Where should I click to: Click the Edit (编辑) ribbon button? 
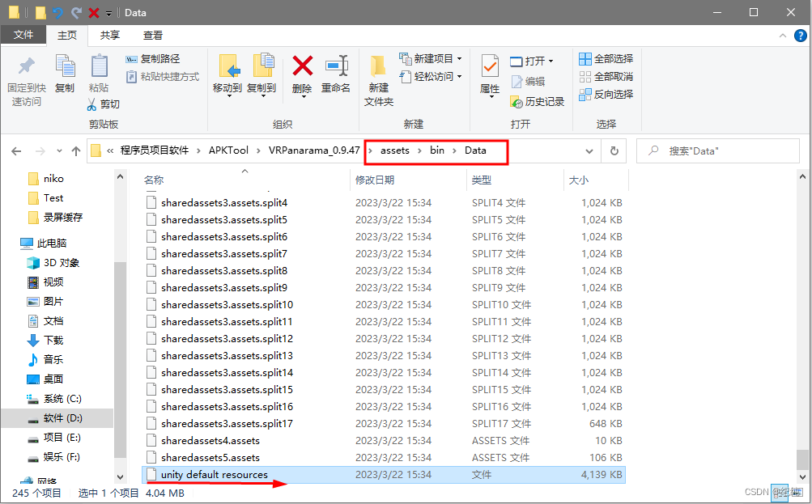528,81
